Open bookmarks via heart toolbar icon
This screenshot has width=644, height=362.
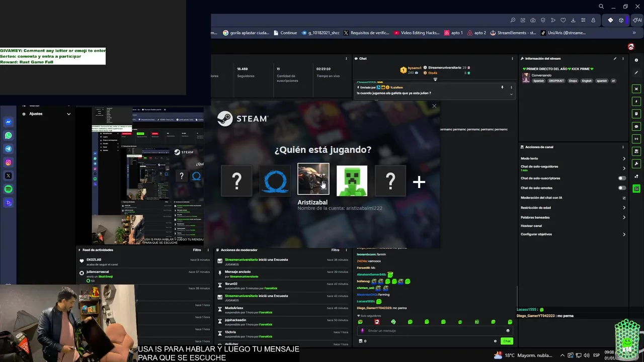pos(563,20)
